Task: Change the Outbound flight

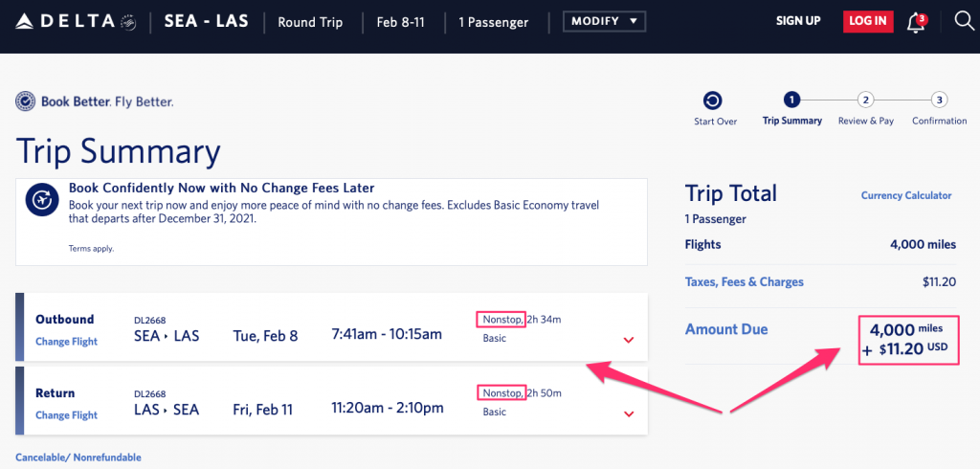Action: [x=66, y=342]
